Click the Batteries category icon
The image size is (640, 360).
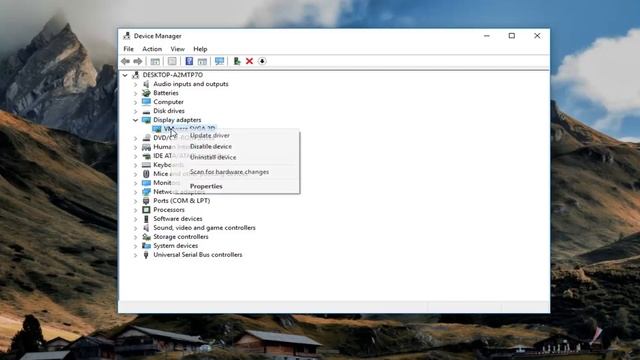[x=146, y=93]
